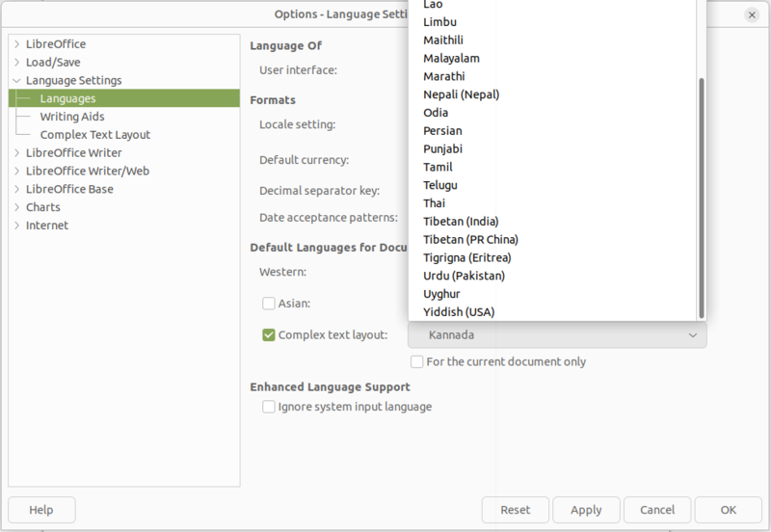Choose Nepali (Nepal) from the list
The height and width of the screenshot is (532, 771).
(552, 94)
